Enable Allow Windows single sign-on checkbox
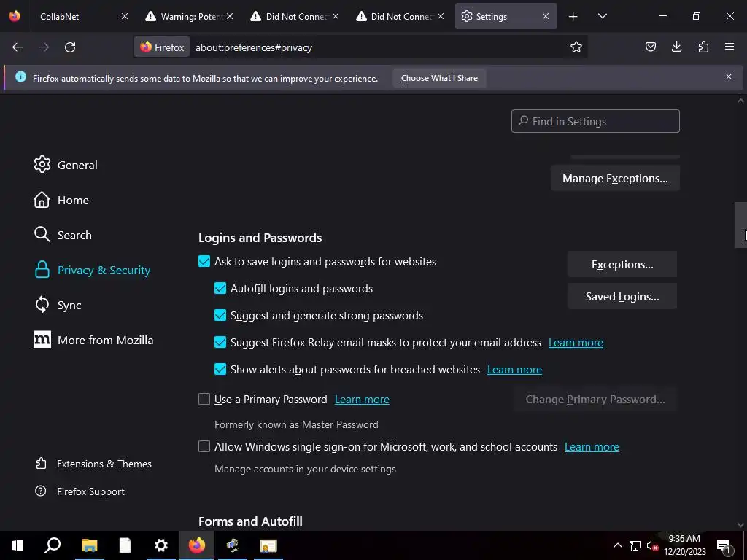Viewport: 747px width, 560px height. (204, 446)
